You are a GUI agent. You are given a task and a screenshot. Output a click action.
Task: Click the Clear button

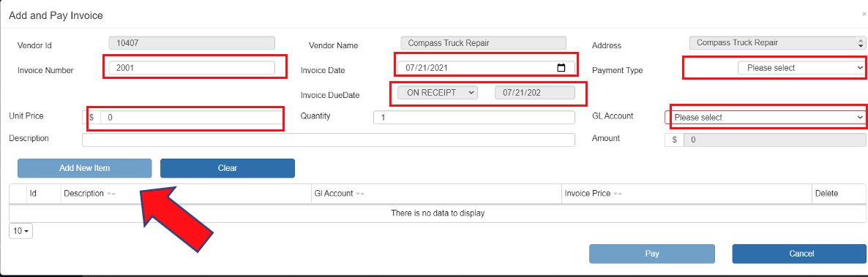pos(228,169)
